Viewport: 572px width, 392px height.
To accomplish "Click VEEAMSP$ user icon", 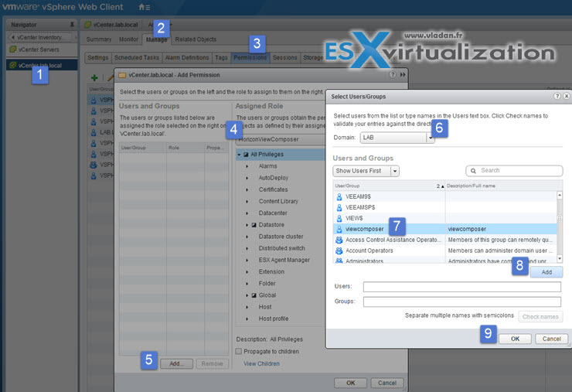I will [x=339, y=207].
